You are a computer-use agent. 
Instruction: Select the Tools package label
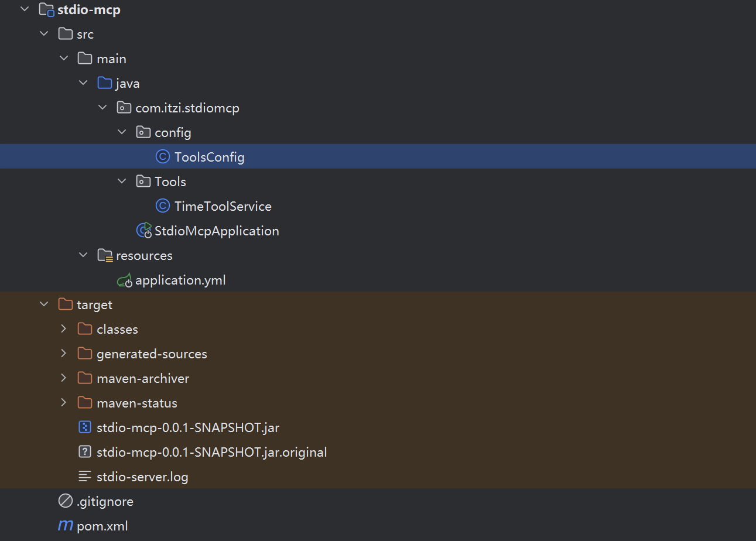coord(170,182)
